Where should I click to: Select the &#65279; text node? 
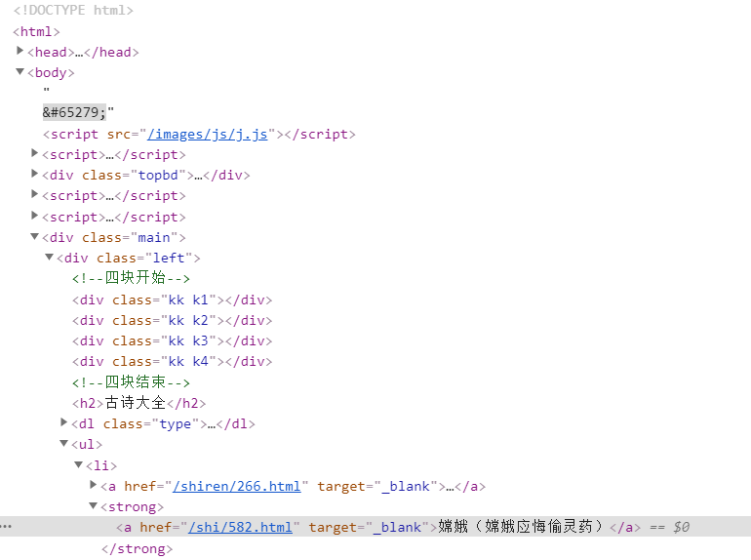(74, 112)
